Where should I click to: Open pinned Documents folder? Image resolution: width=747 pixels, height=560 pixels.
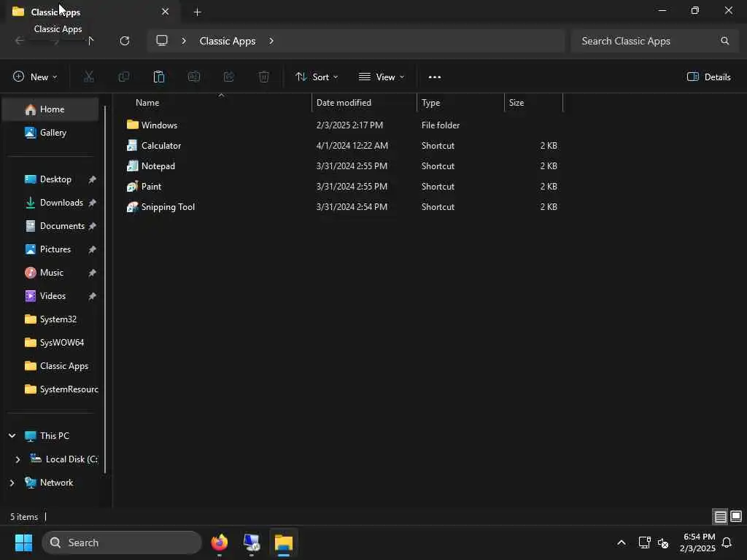(50, 226)
